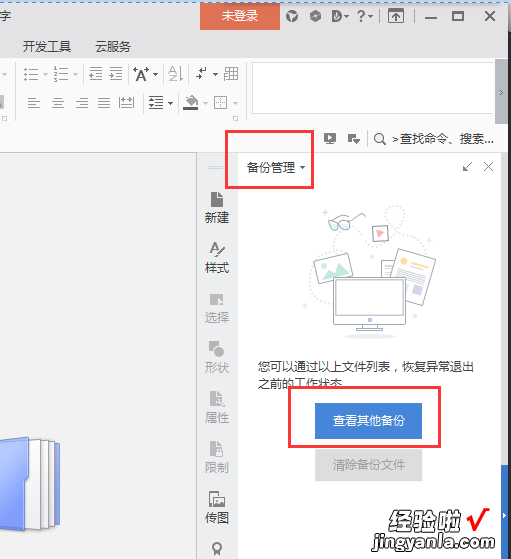Click the magnifier search icon
Screen dimensions: 511x559
pyautogui.click(x=380, y=139)
